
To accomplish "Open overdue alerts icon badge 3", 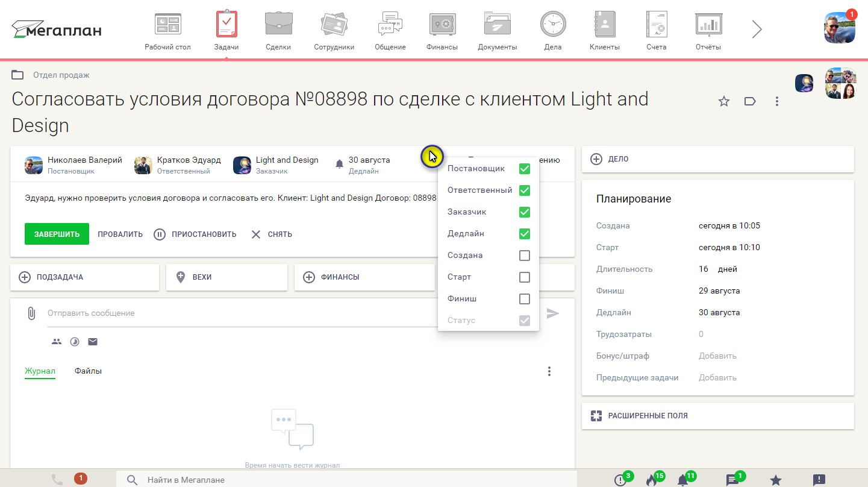I will pos(620,480).
